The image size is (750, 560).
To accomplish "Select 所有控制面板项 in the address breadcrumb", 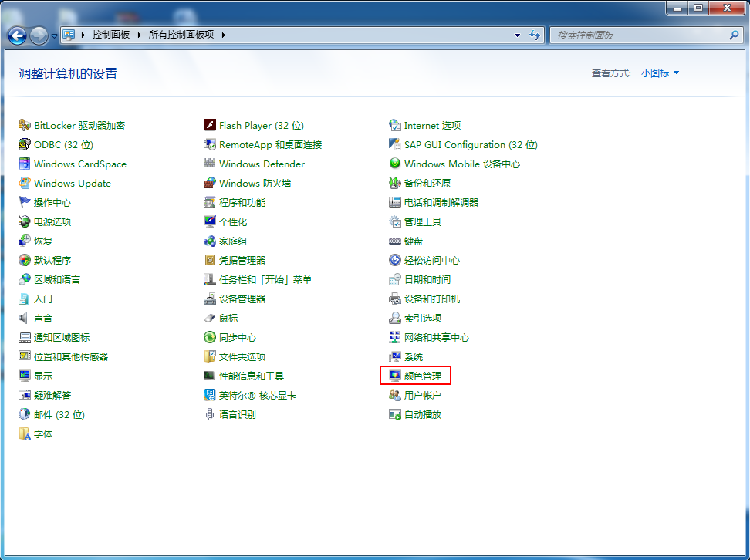I will click(181, 35).
